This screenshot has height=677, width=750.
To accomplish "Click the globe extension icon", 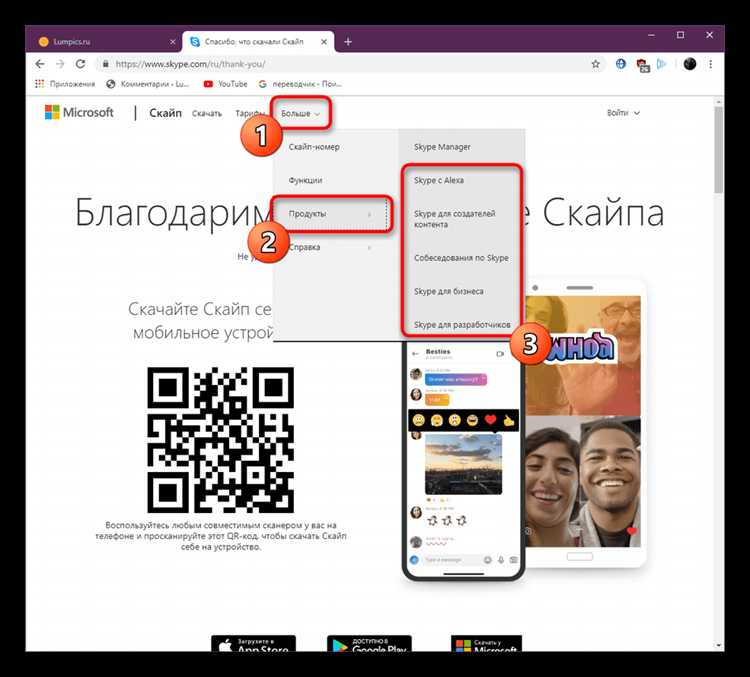I will [x=621, y=64].
